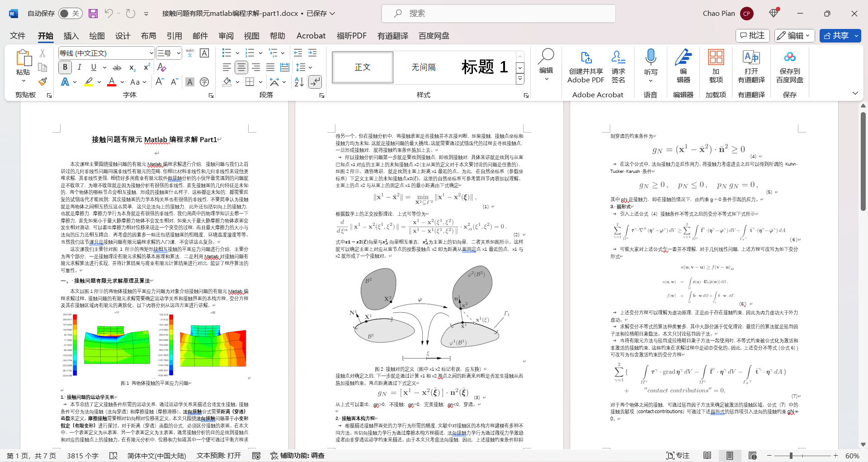Image resolution: width=868 pixels, height=462 pixels.
Task: Click Accessibility: Investigate status button
Action: coord(297,456)
